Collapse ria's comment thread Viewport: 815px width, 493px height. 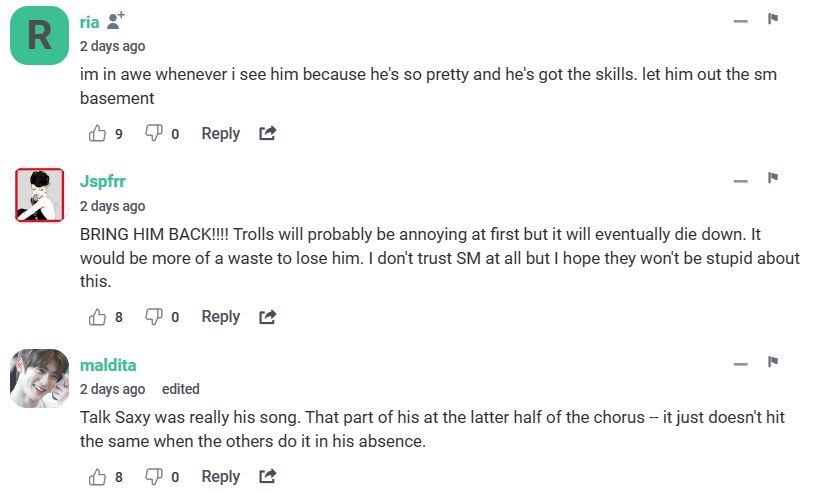coord(740,21)
